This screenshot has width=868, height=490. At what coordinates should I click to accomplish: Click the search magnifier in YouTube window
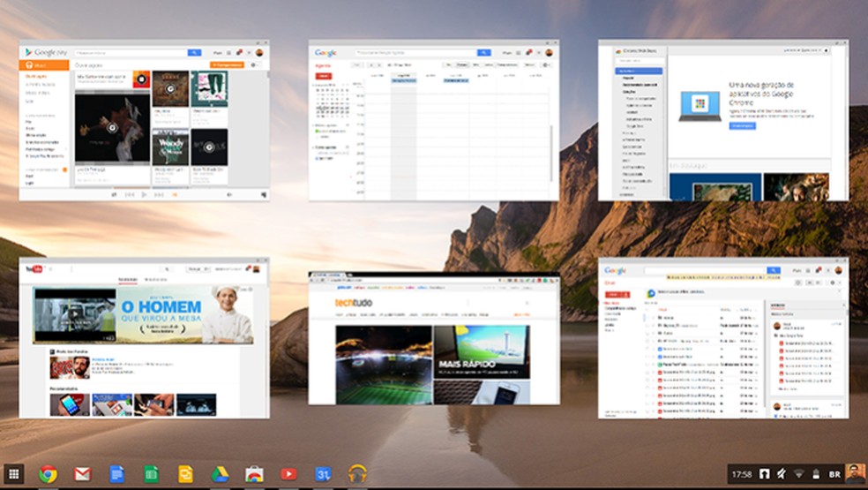coord(167,268)
